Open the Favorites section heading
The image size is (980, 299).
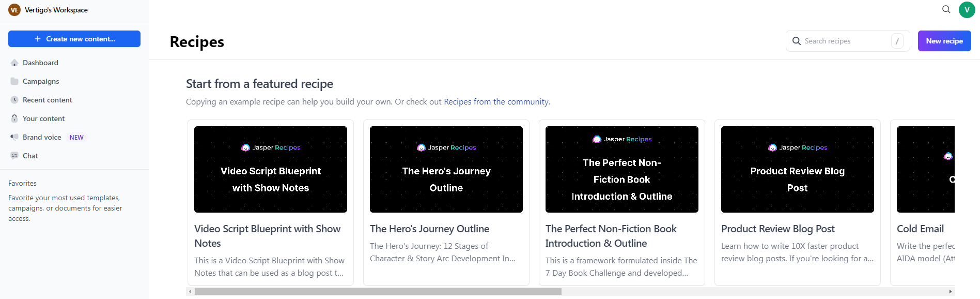tap(22, 183)
